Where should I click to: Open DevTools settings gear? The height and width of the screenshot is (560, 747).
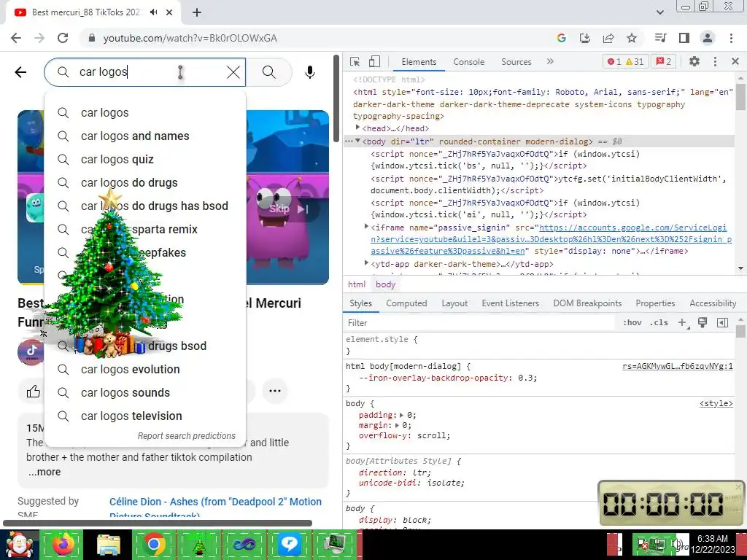694,61
